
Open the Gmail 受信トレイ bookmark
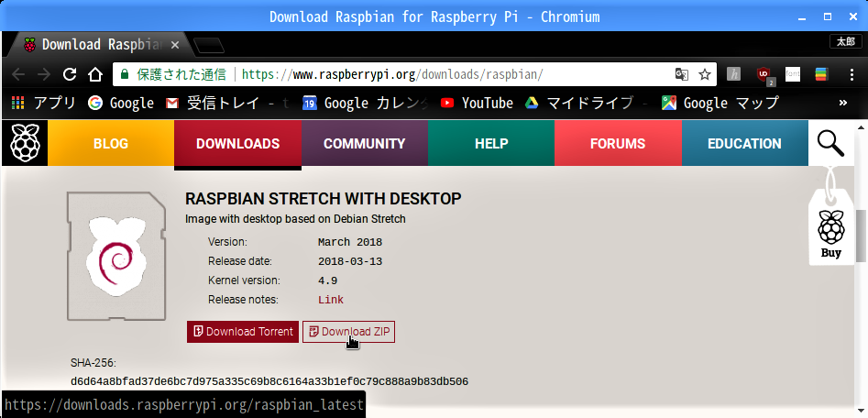pyautogui.click(x=227, y=103)
